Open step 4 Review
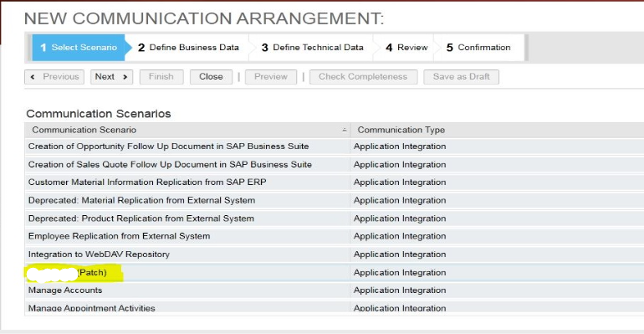 pos(406,48)
